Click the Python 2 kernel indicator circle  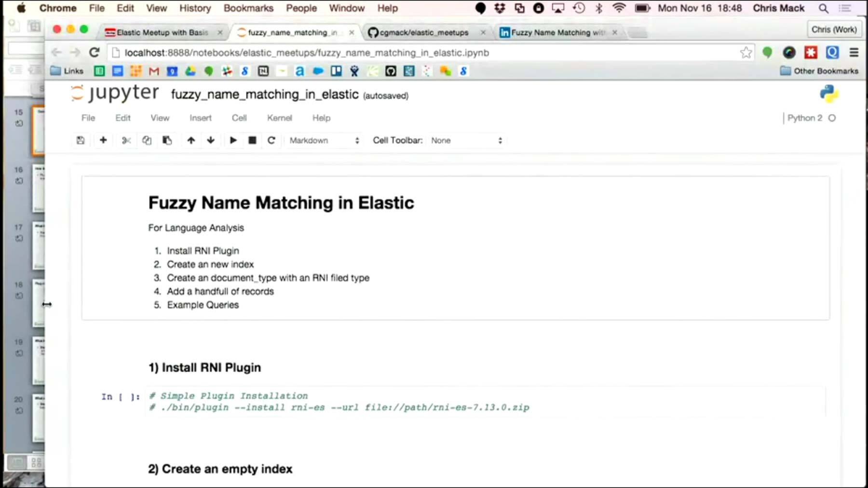pyautogui.click(x=832, y=118)
